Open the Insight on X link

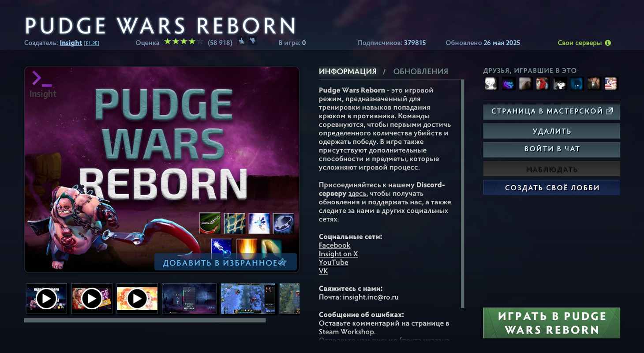click(x=338, y=254)
